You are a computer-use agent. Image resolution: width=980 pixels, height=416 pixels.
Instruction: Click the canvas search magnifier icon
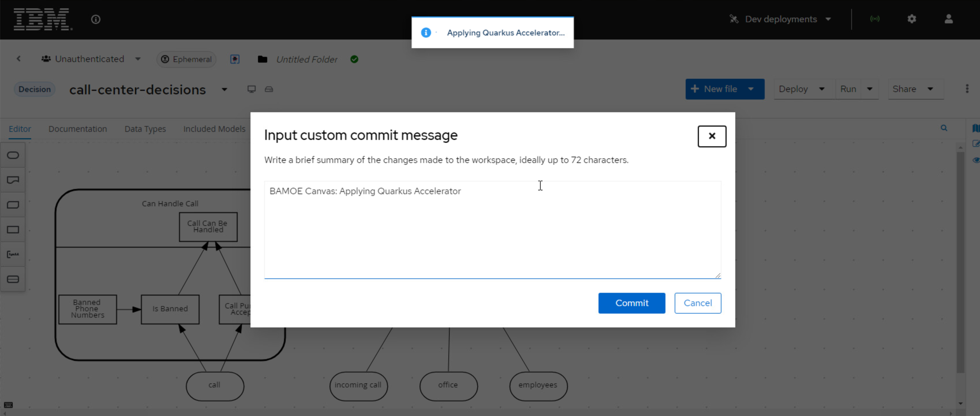(944, 128)
